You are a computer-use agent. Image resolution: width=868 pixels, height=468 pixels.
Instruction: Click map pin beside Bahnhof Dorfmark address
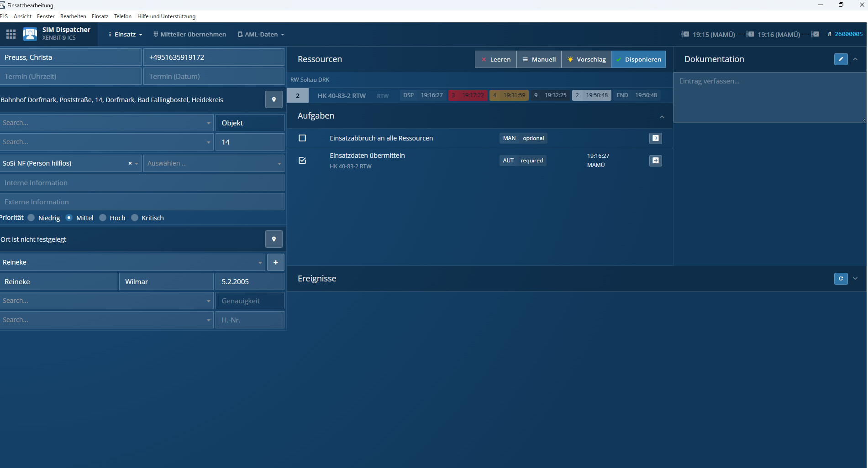point(274,99)
